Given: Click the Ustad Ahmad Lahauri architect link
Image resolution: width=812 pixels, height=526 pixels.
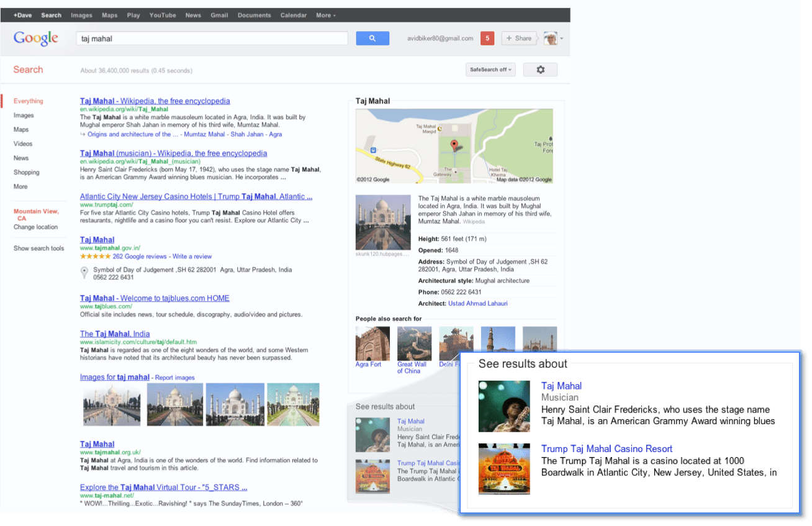Looking at the screenshot, I should click(x=477, y=304).
